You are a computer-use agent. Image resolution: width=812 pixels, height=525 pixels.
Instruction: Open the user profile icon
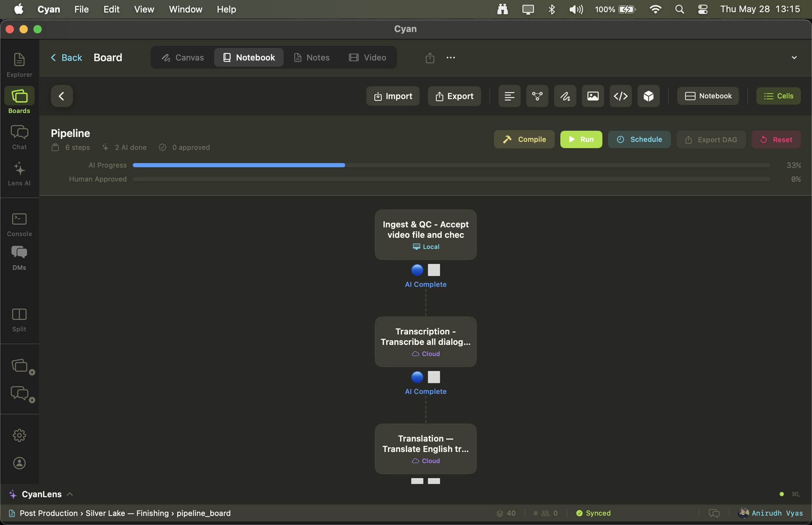(x=19, y=463)
